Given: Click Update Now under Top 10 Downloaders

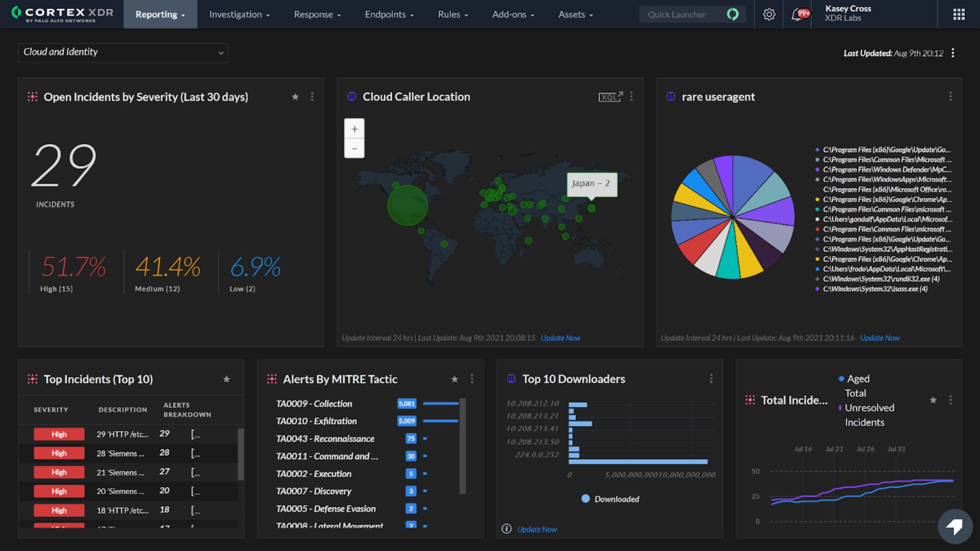Looking at the screenshot, I should [537, 529].
